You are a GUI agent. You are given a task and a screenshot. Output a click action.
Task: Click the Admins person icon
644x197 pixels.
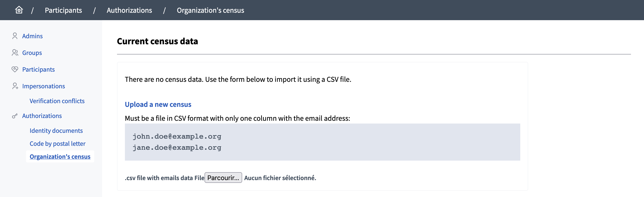point(15,36)
